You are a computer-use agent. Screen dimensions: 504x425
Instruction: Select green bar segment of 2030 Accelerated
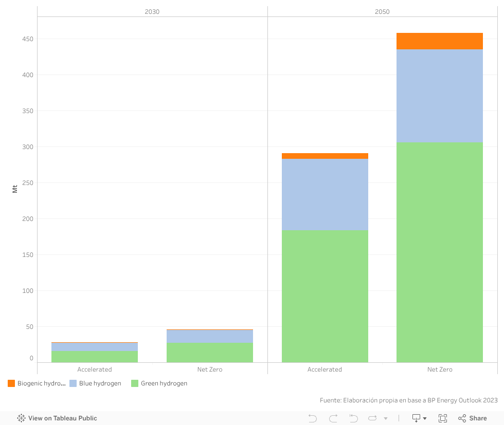[x=95, y=357]
